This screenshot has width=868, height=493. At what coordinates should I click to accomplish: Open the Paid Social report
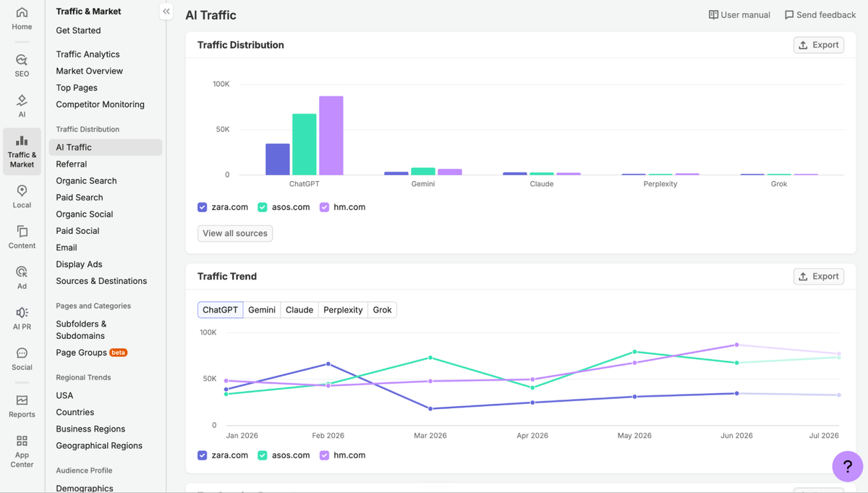[x=77, y=231]
